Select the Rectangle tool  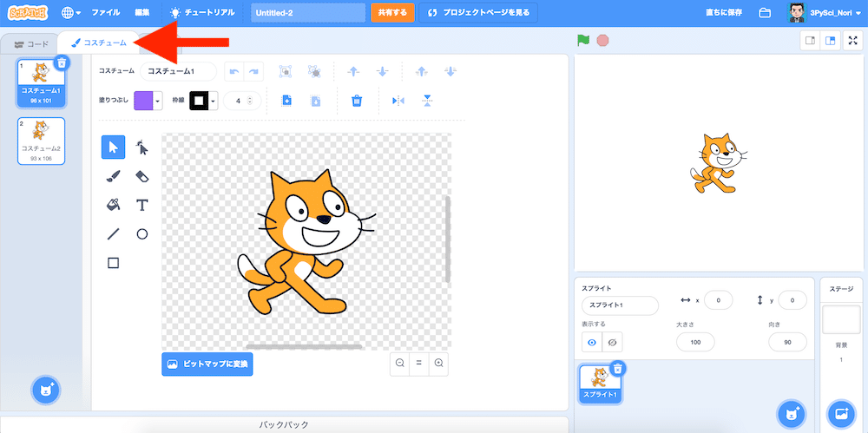114,263
